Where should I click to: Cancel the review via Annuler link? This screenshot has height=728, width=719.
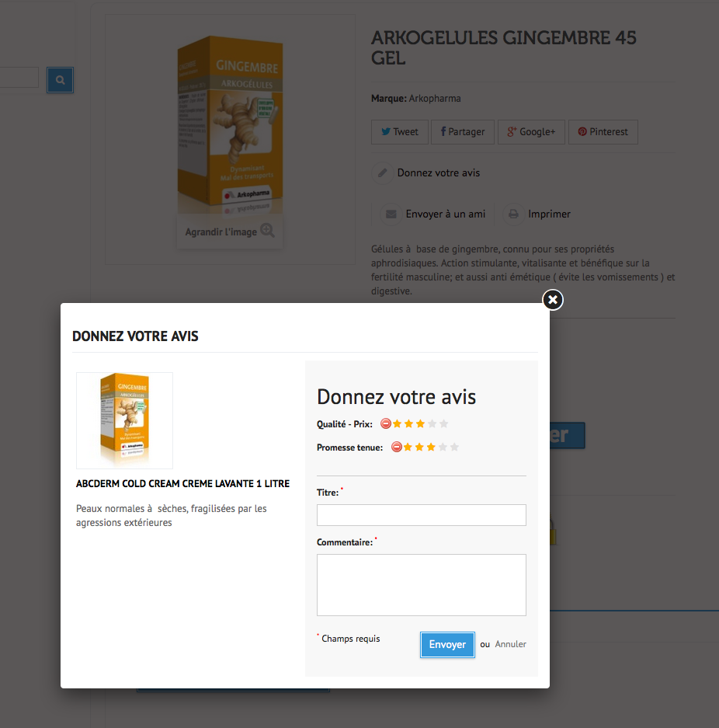(510, 644)
